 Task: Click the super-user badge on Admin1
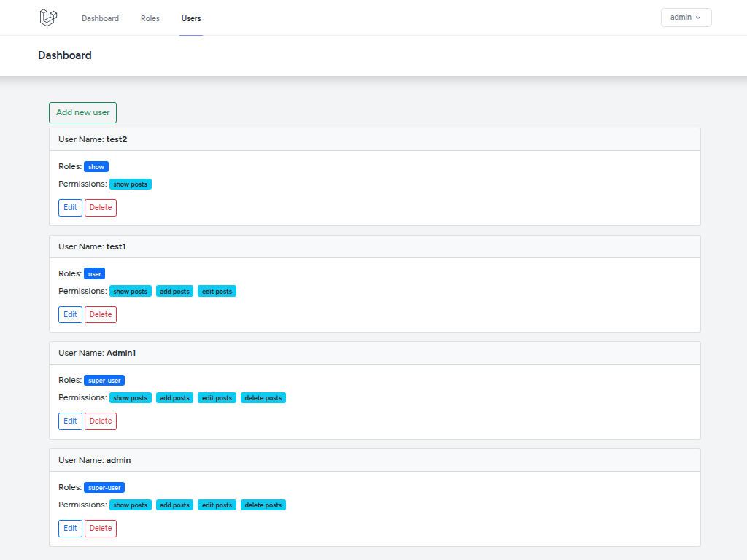(104, 380)
